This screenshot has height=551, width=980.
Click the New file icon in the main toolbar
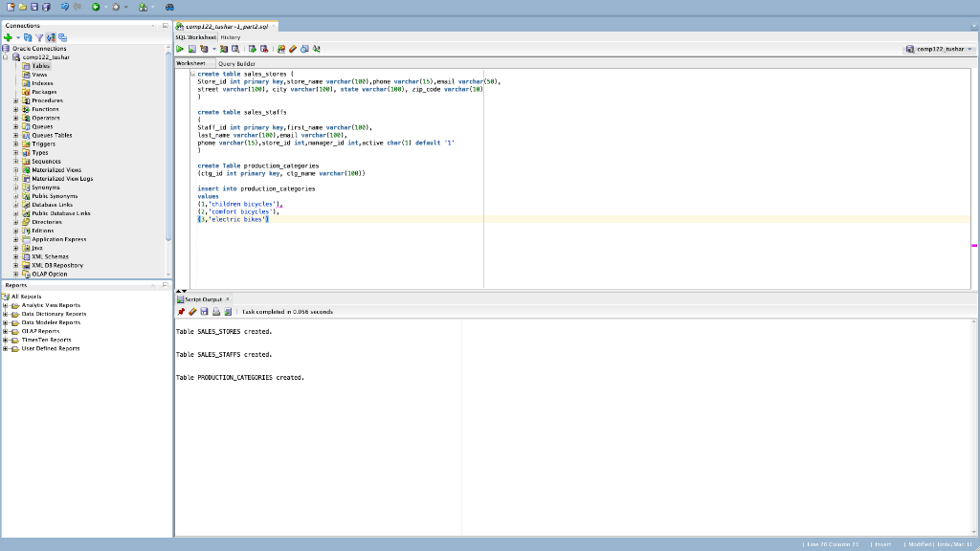[11, 7]
